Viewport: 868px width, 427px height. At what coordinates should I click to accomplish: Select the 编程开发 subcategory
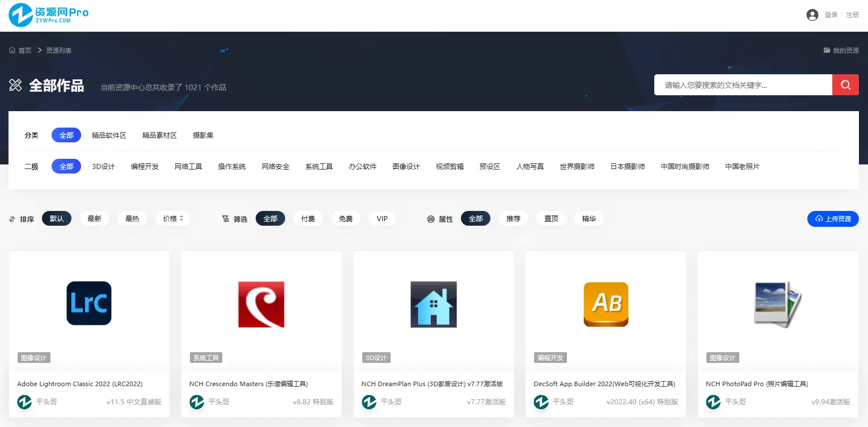coord(145,167)
